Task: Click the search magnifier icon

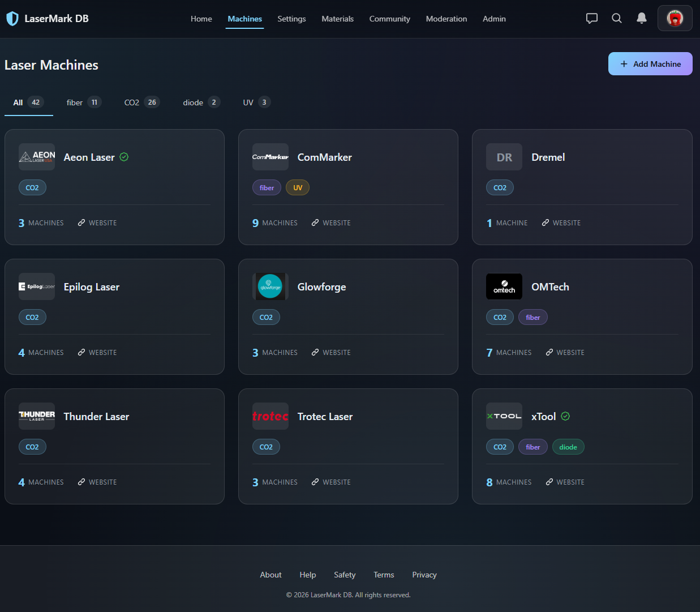Action: coord(616,18)
